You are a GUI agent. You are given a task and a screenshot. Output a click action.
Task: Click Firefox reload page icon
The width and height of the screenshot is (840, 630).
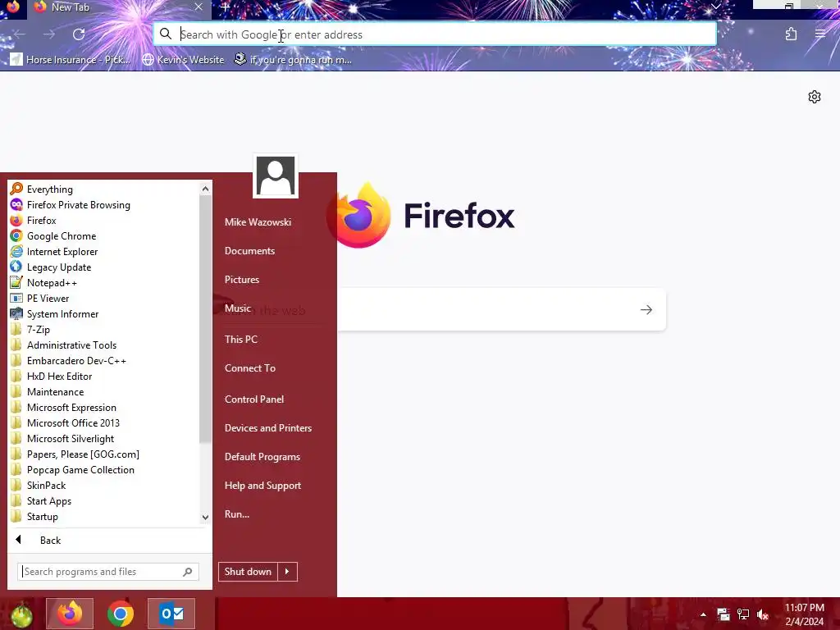79,34
